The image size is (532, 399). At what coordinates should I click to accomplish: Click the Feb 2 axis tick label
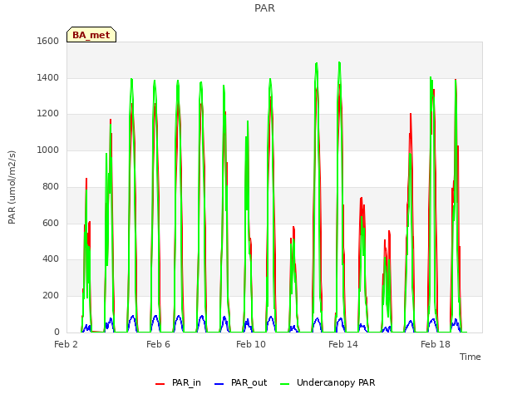point(66,344)
